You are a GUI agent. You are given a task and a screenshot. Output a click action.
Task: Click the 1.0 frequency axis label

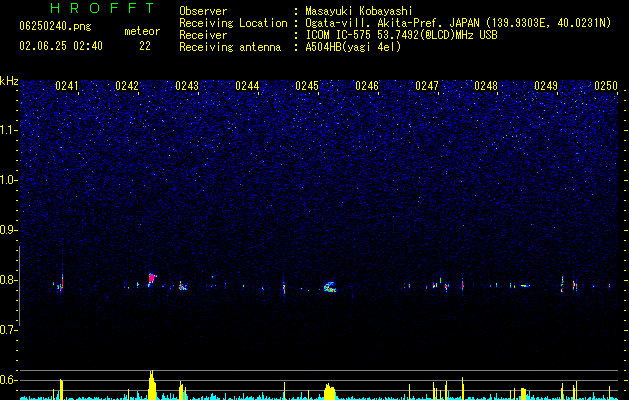pyautogui.click(x=9, y=180)
